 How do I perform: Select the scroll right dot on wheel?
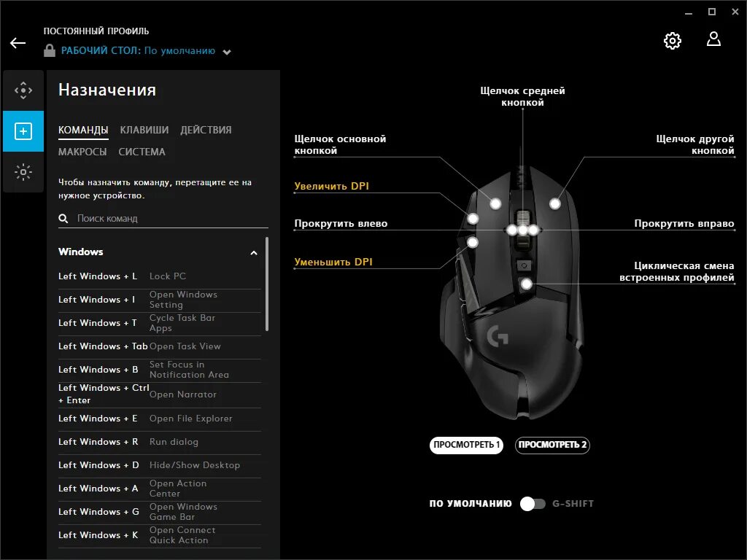pos(533,230)
